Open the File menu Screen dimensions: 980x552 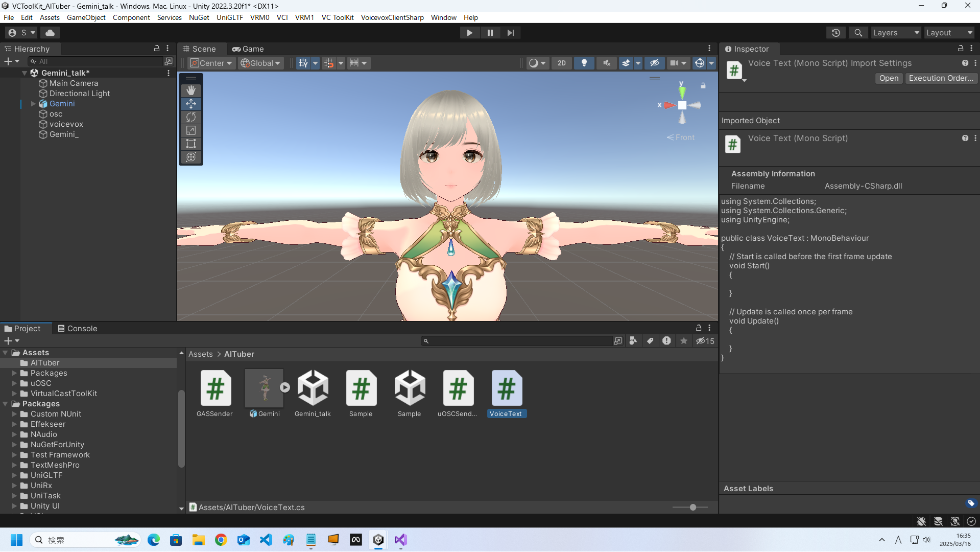pos(9,17)
